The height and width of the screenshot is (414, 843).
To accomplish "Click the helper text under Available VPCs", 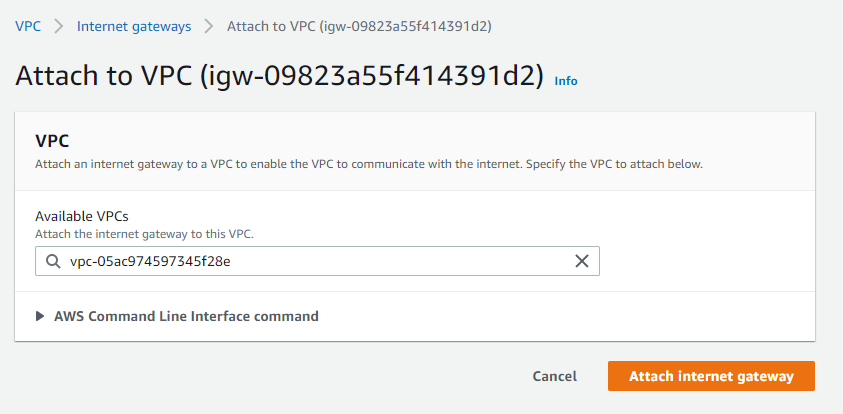I will (x=144, y=234).
